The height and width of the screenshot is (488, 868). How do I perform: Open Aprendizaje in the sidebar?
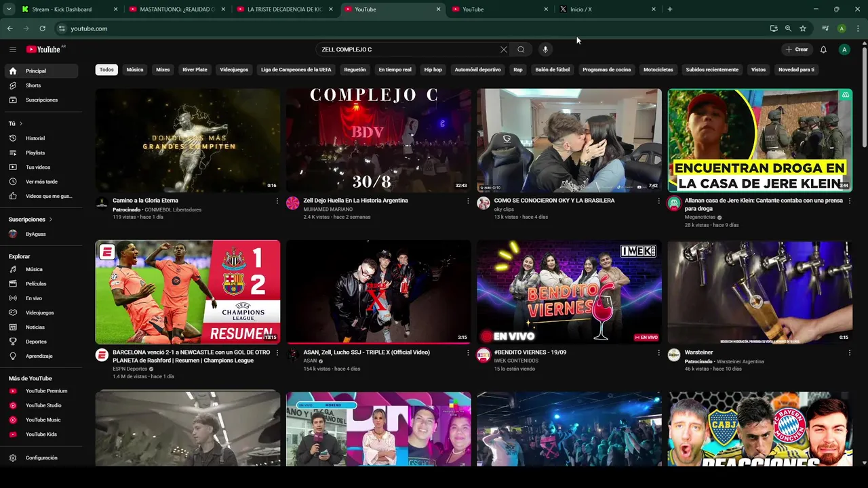click(41, 356)
